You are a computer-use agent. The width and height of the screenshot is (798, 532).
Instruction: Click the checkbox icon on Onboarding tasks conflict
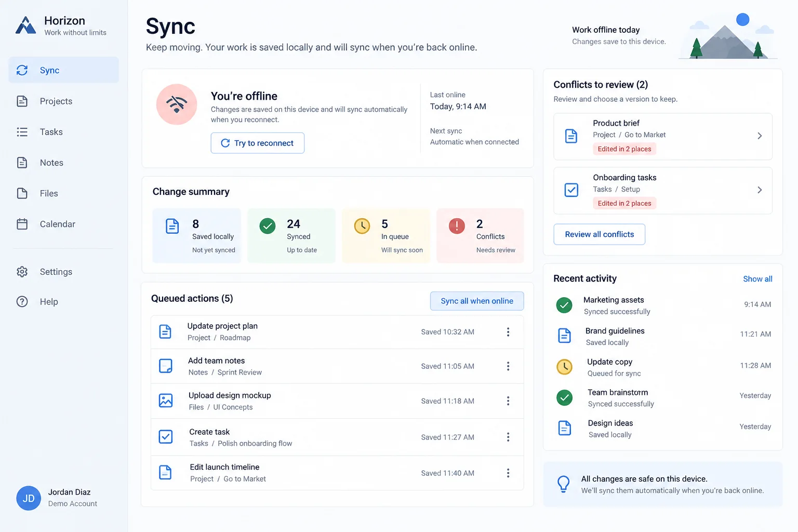571,190
